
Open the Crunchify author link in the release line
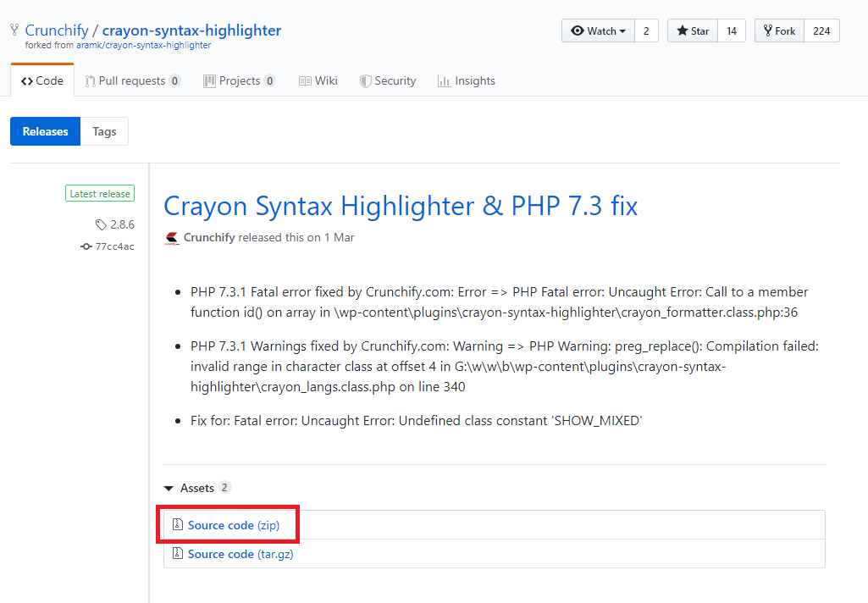click(x=209, y=237)
